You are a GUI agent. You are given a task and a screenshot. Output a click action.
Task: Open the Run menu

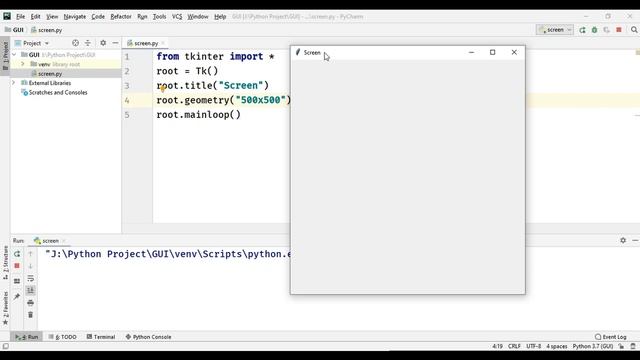(x=142, y=17)
